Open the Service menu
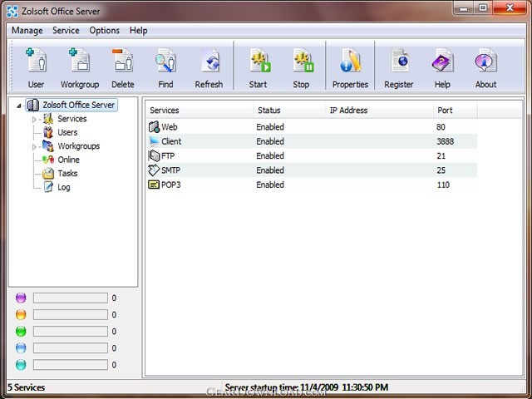 [66, 31]
